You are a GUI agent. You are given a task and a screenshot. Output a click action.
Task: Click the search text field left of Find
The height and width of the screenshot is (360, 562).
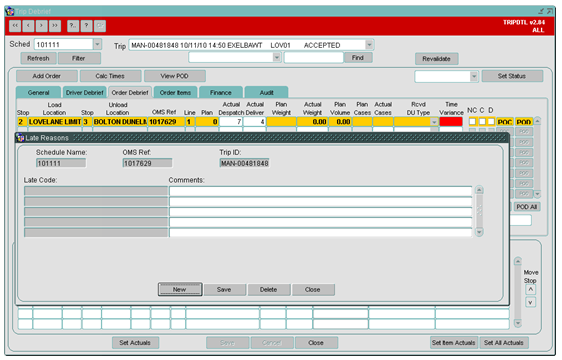pos(314,58)
